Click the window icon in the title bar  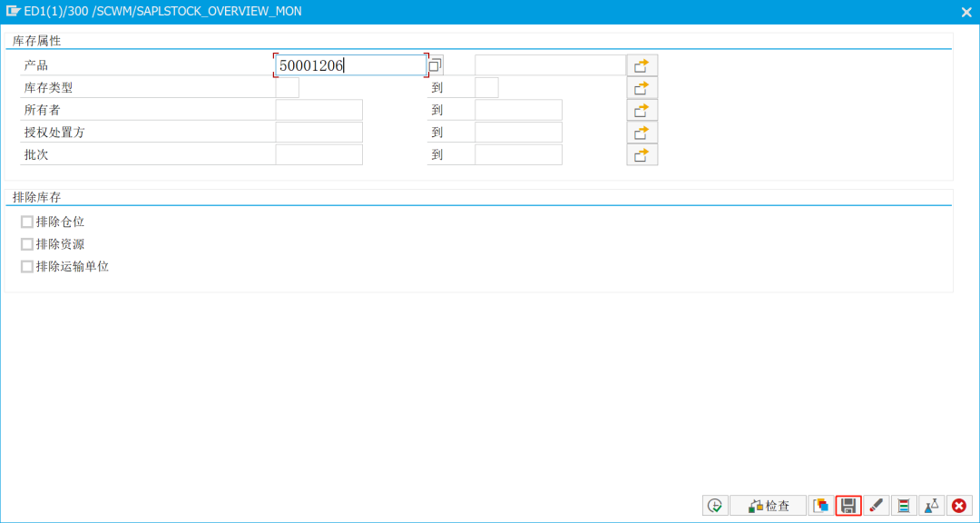(13, 11)
